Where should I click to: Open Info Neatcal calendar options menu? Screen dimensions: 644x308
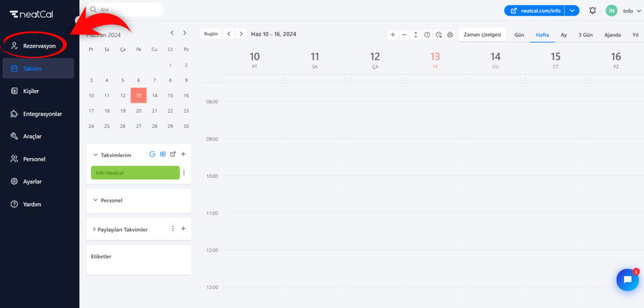coord(184,173)
